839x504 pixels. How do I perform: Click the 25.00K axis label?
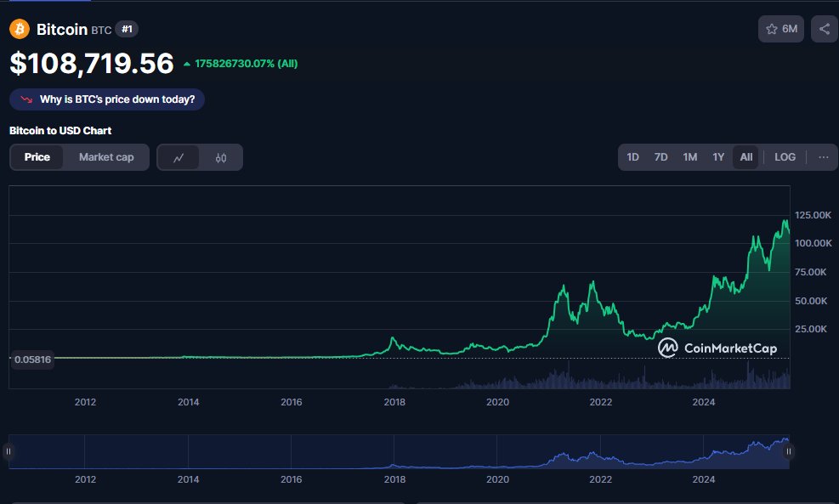(x=811, y=329)
